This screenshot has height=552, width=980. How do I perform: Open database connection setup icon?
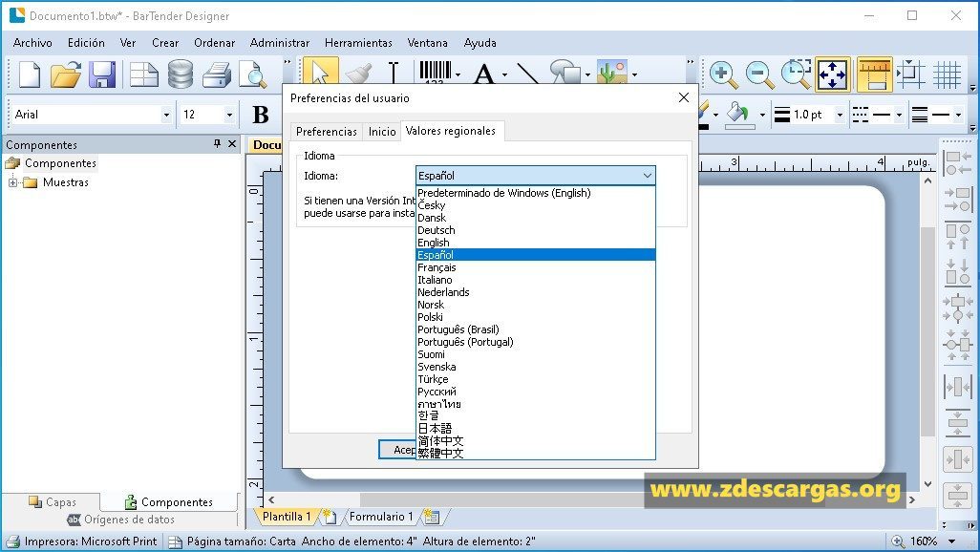tap(180, 74)
